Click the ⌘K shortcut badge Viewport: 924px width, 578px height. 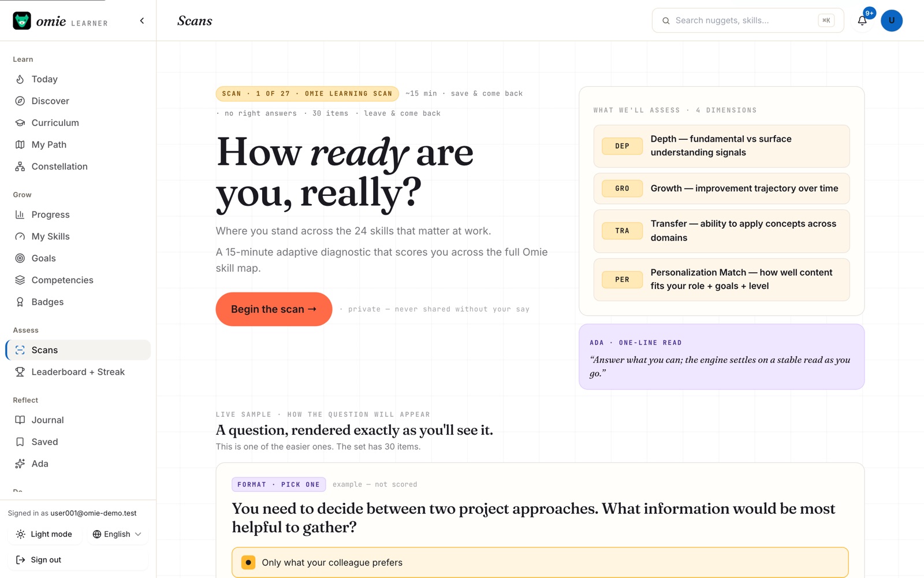[x=826, y=21]
